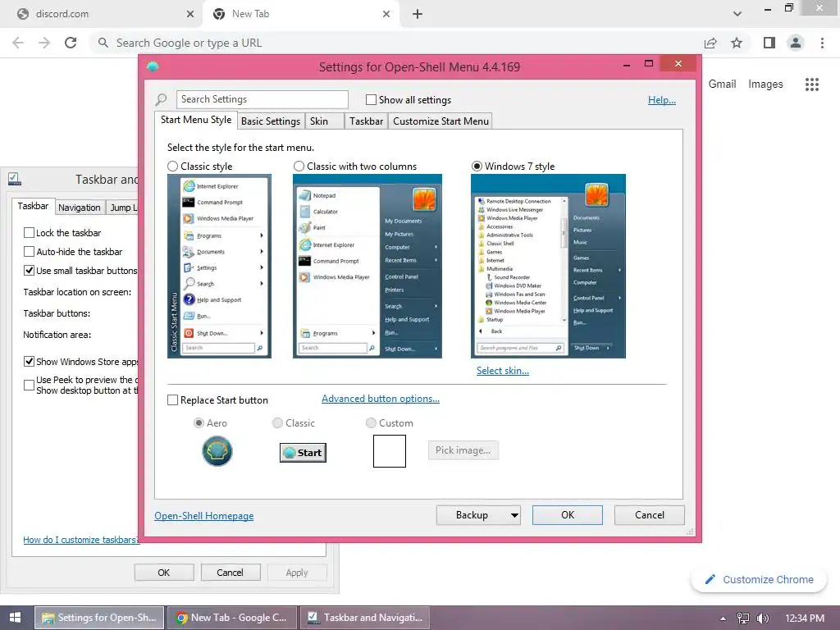The image size is (840, 630).
Task: Click the Classic Start button image
Action: click(x=303, y=453)
